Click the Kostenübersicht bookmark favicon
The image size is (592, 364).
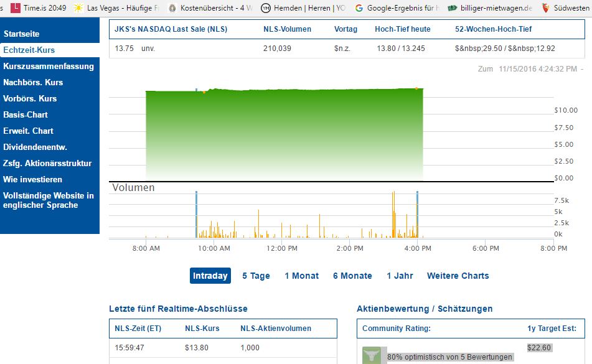pyautogui.click(x=172, y=8)
